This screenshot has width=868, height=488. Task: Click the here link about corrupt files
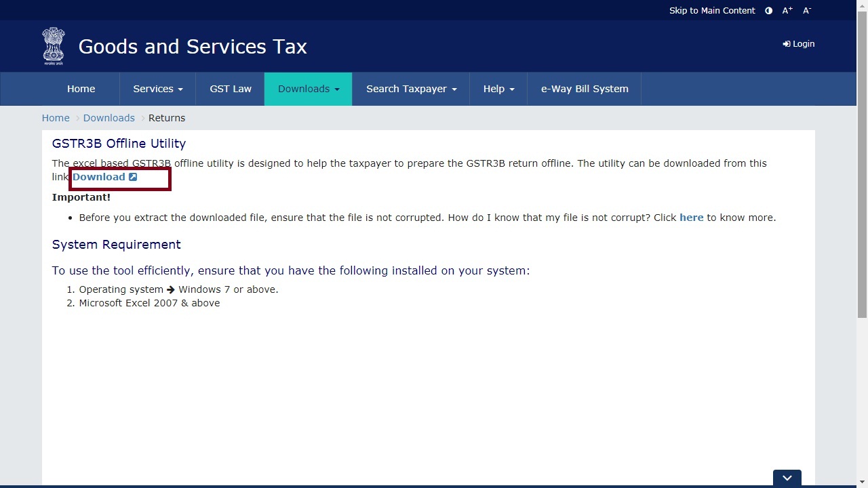(x=691, y=217)
